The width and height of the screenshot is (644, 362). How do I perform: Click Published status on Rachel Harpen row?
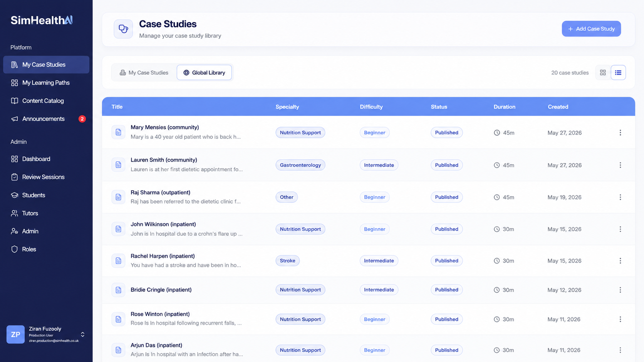[x=447, y=261]
